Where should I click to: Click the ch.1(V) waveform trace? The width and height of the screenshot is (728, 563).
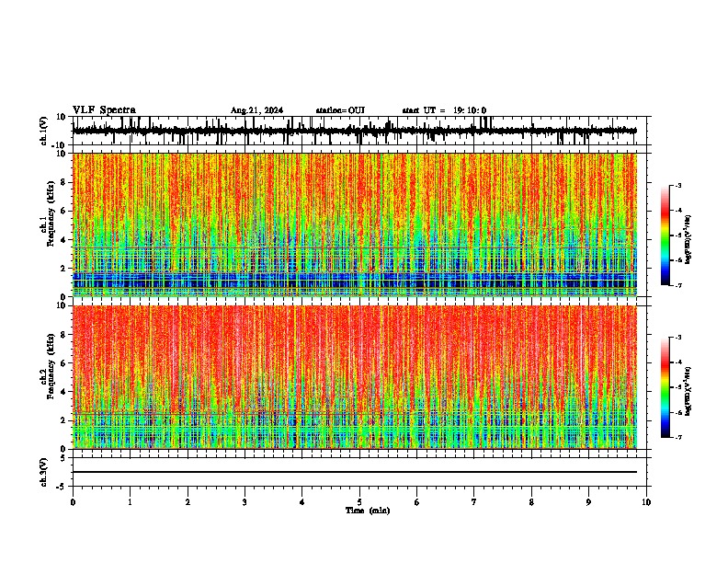tap(355, 131)
